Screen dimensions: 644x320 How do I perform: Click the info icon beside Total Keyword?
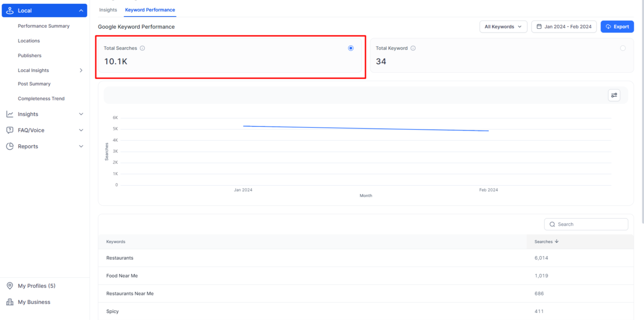413,48
